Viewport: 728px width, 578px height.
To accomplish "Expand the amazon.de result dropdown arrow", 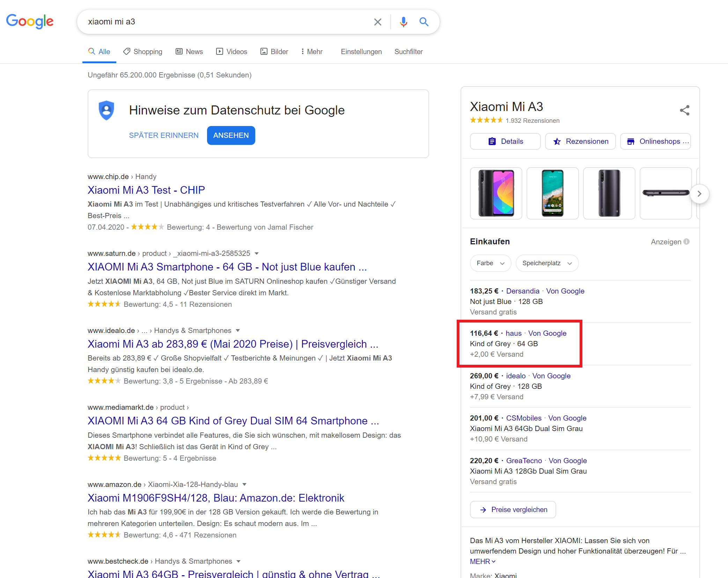I will pos(244,484).
